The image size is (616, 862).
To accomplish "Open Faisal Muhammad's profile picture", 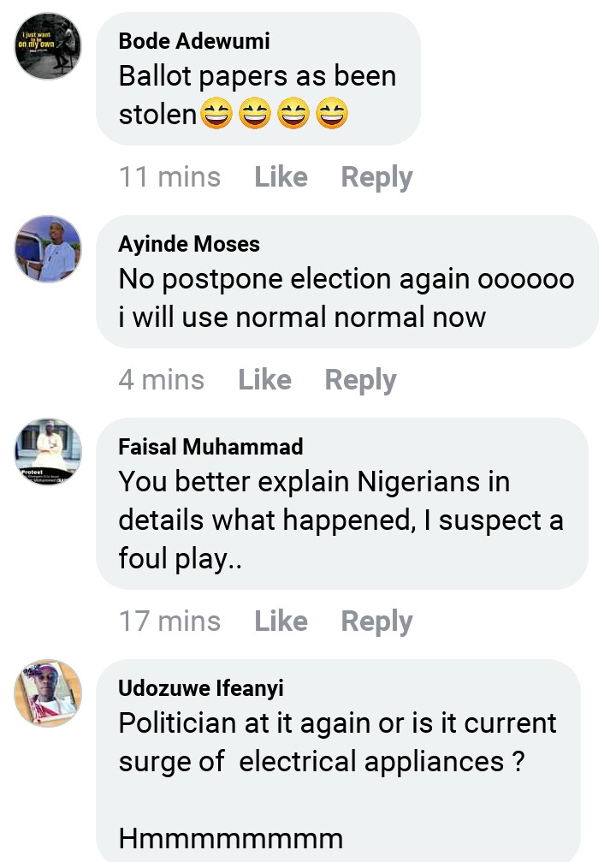I will point(48,452).
